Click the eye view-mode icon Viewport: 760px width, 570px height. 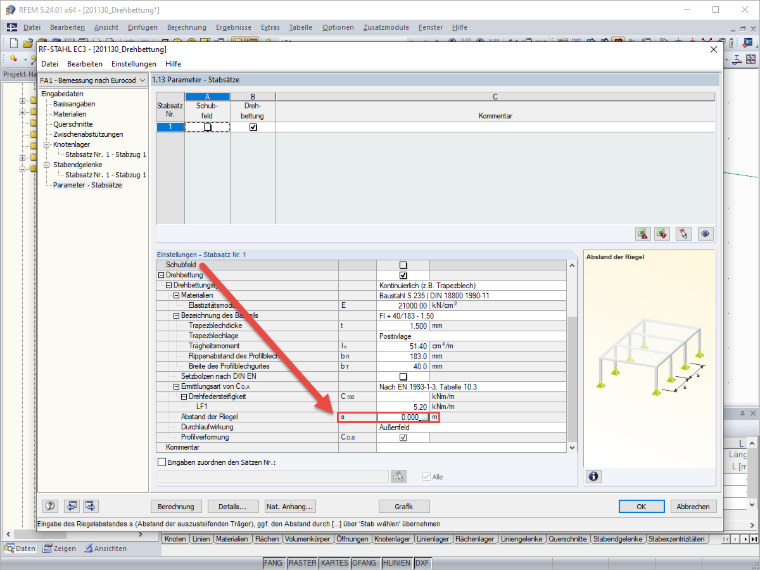705,234
